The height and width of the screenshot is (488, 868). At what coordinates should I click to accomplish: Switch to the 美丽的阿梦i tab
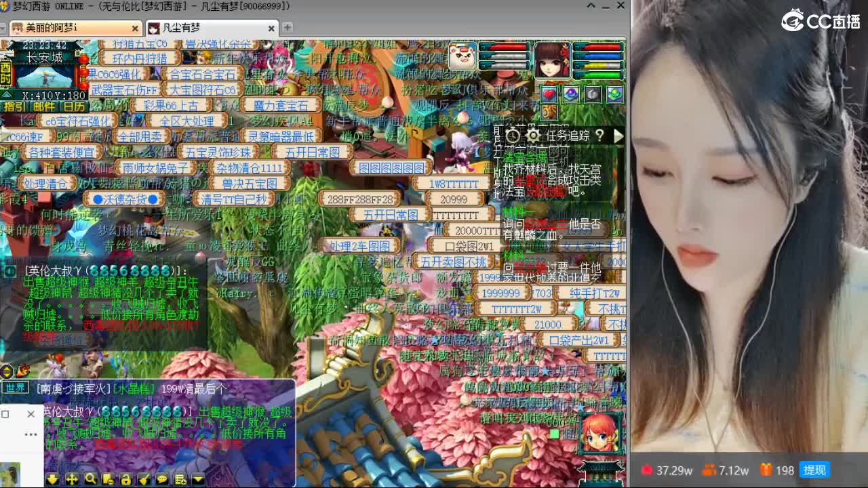(x=75, y=28)
